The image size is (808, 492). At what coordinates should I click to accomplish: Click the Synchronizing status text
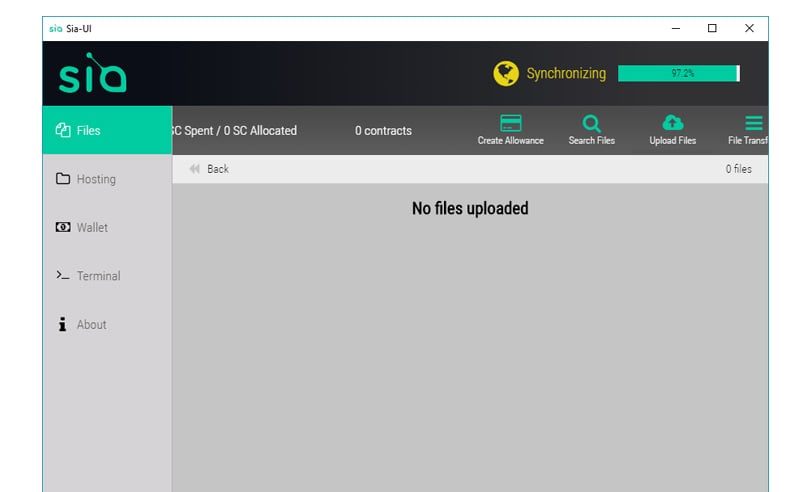(566, 74)
